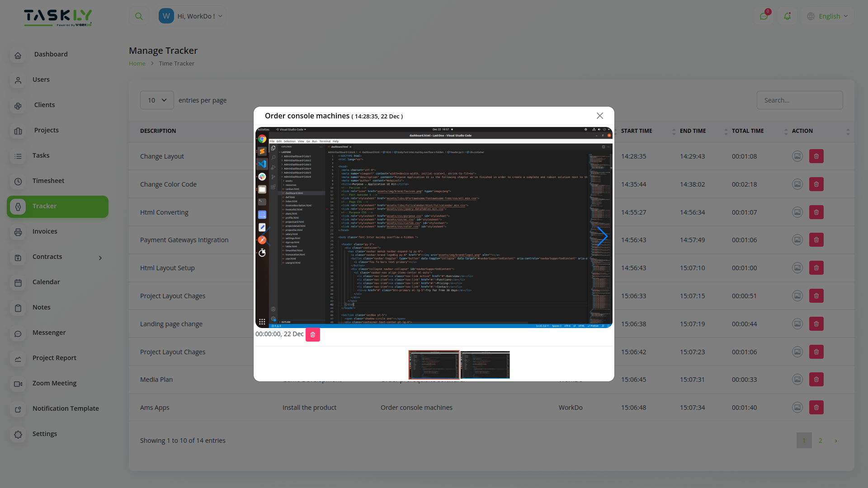Open the entries per page dropdown
Image resolution: width=868 pixels, height=488 pixels.
[157, 100]
